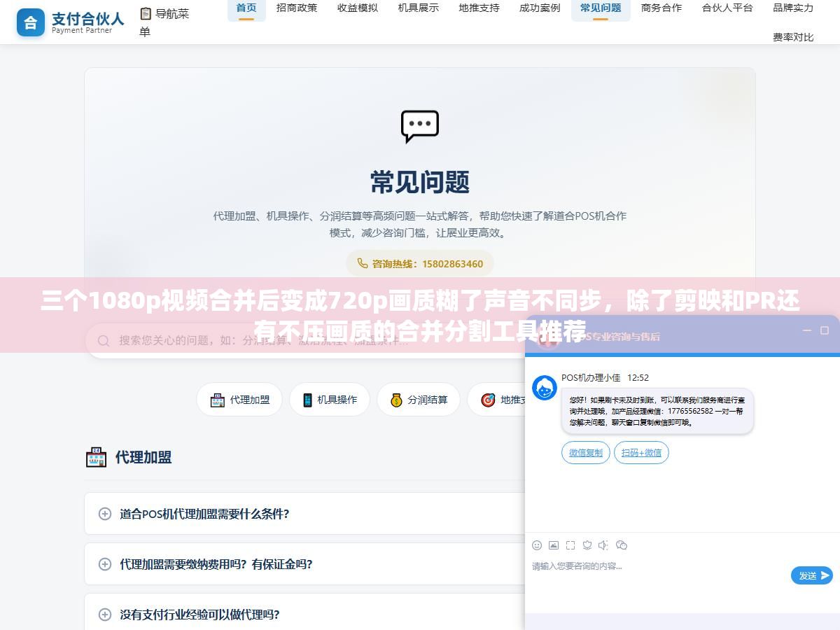The image size is (840, 630).
Task: Click the phone icon in hotline badge
Action: tap(362, 263)
